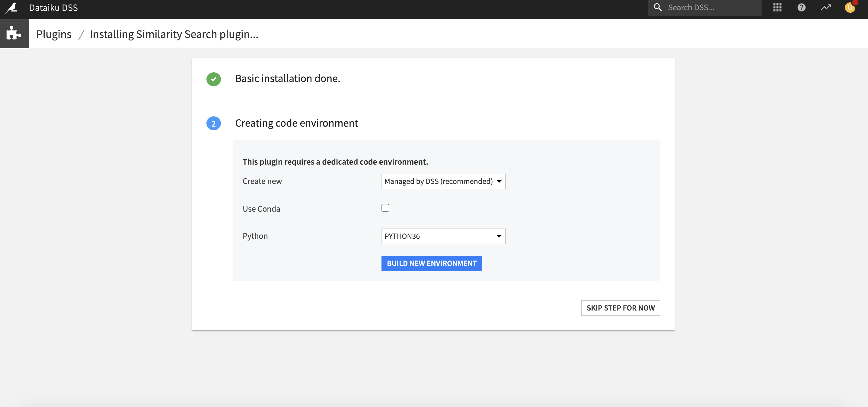The height and width of the screenshot is (407, 868).
Task: Open the activity trend icon
Action: tap(825, 8)
